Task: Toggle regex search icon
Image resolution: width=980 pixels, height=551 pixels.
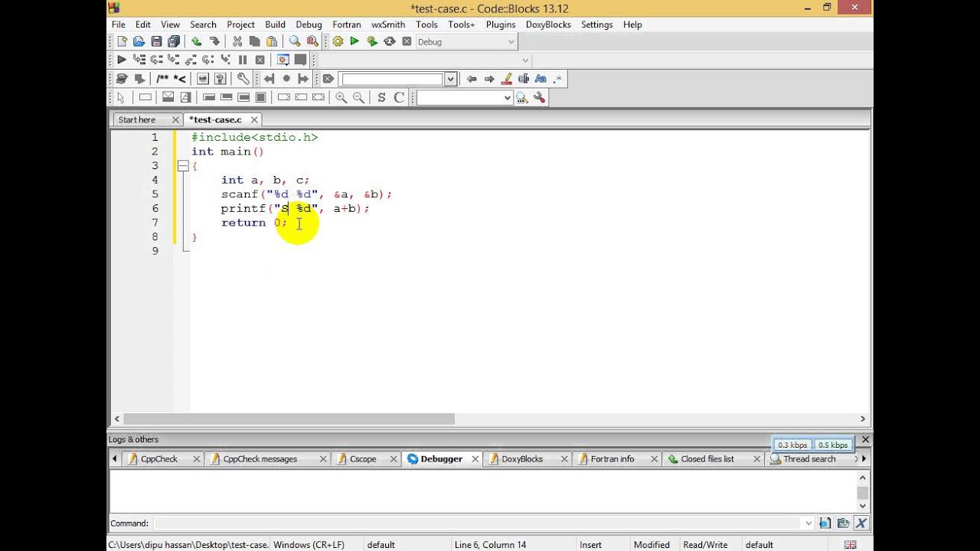Action: point(557,78)
